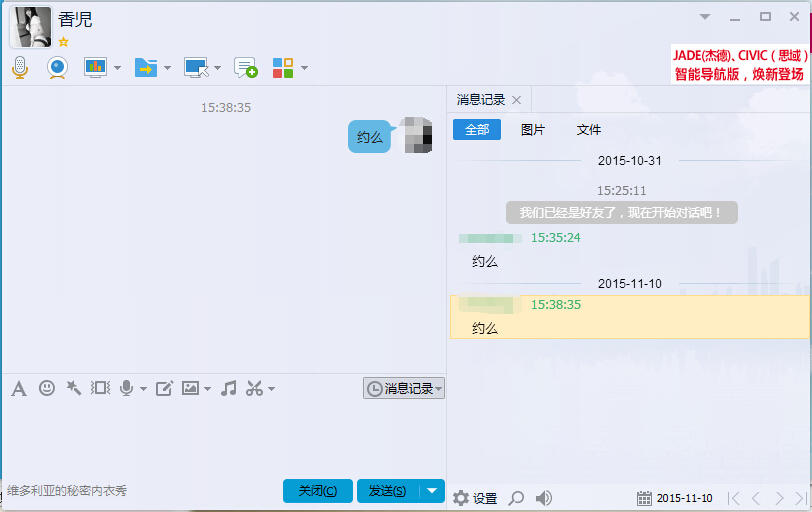Click the speaker sound icon
The width and height of the screenshot is (812, 512).
point(543,498)
